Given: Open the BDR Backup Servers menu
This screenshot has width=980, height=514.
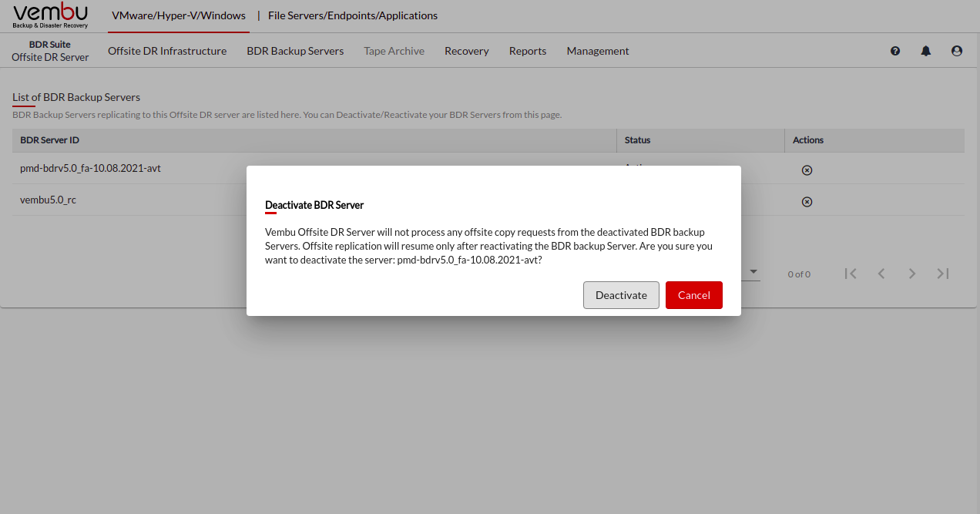Looking at the screenshot, I should tap(295, 51).
